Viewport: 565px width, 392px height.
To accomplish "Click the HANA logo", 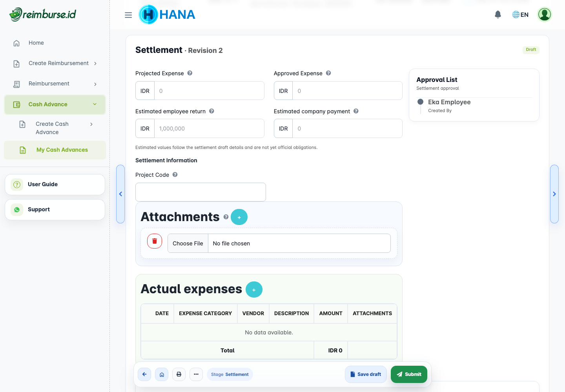I will click(167, 15).
